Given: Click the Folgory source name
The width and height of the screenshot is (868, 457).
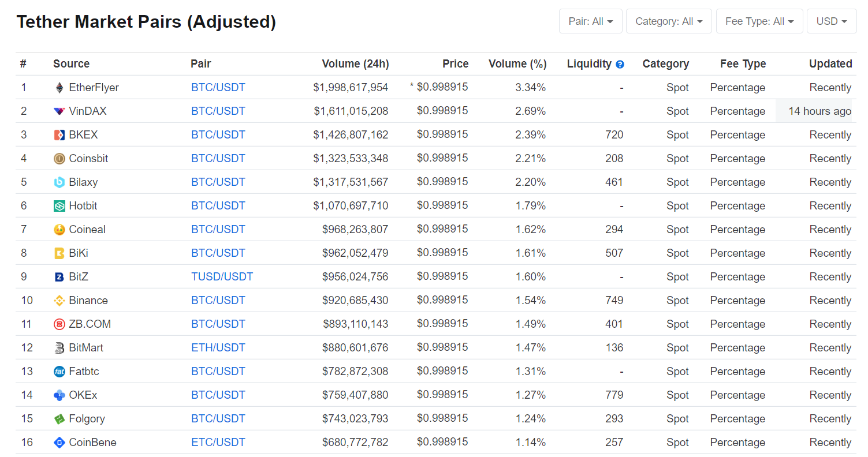Looking at the screenshot, I should (x=87, y=419).
